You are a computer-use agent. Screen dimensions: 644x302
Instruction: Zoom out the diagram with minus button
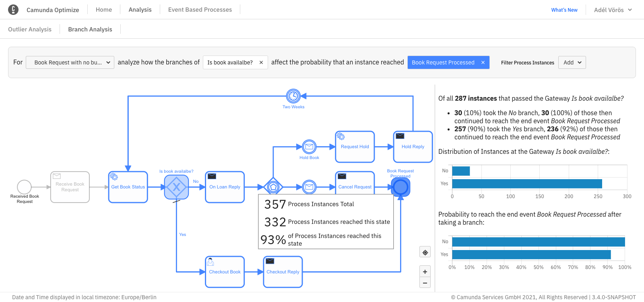pyautogui.click(x=425, y=283)
